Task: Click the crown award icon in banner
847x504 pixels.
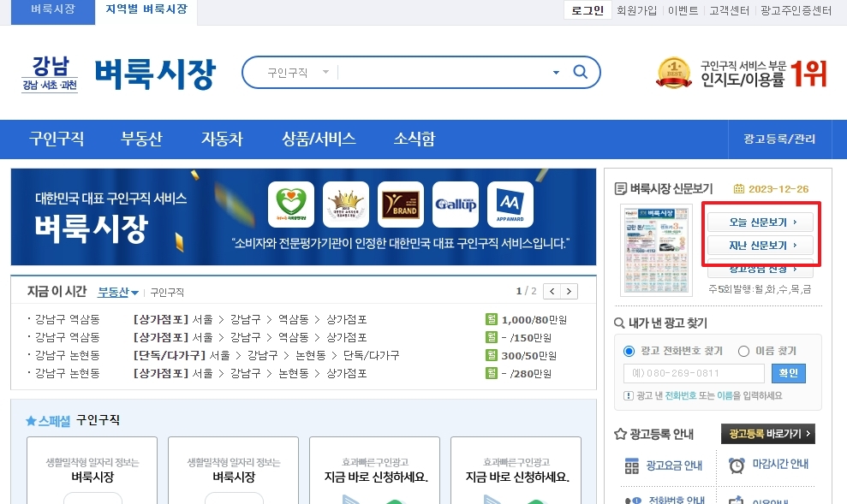Action: [346, 205]
